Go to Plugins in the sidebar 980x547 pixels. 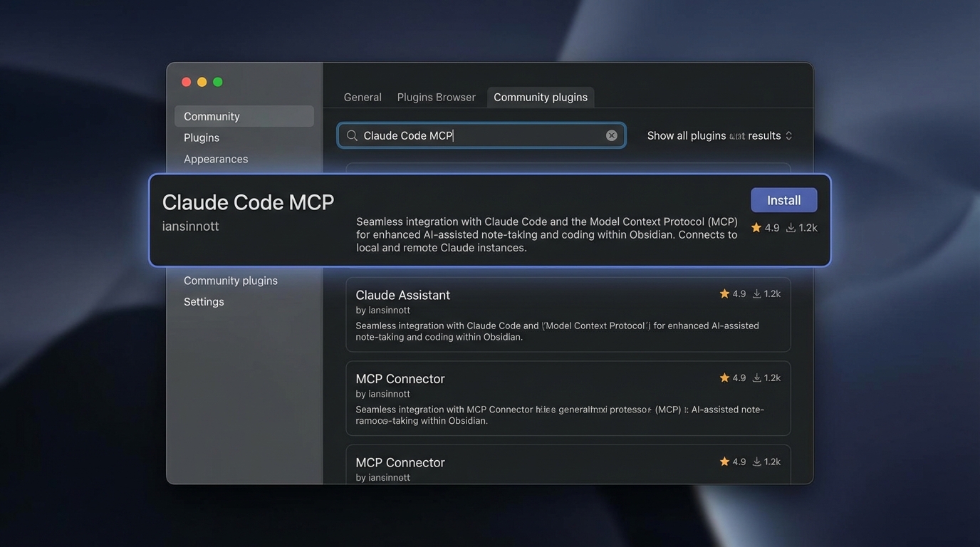[x=202, y=137]
